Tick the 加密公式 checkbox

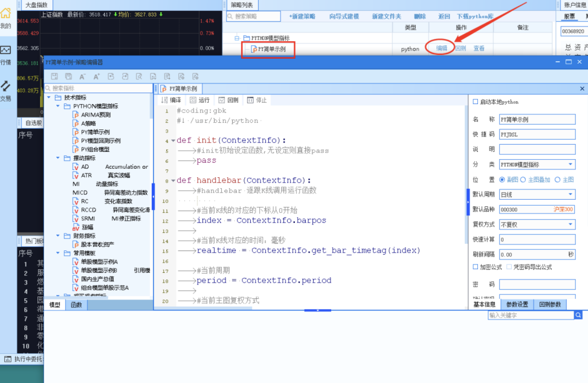475,267
